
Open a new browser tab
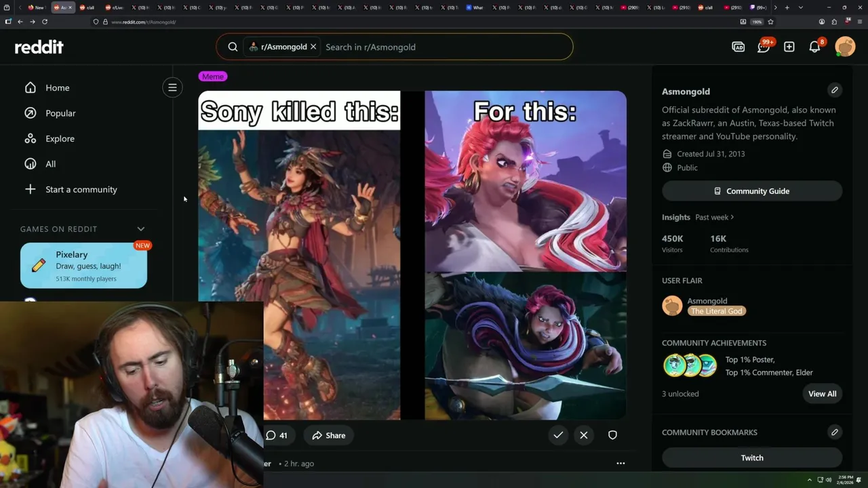tap(787, 7)
